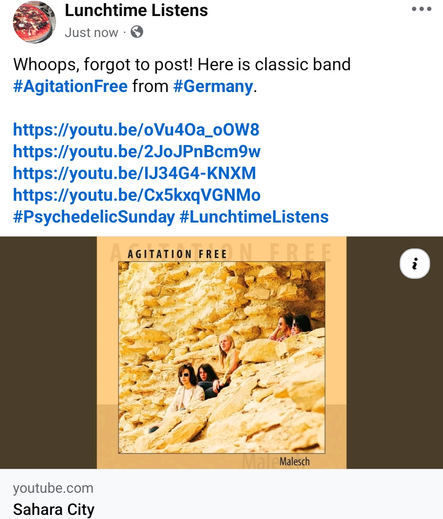
Task: Open the three-dot post options menu
Action: coord(421,9)
